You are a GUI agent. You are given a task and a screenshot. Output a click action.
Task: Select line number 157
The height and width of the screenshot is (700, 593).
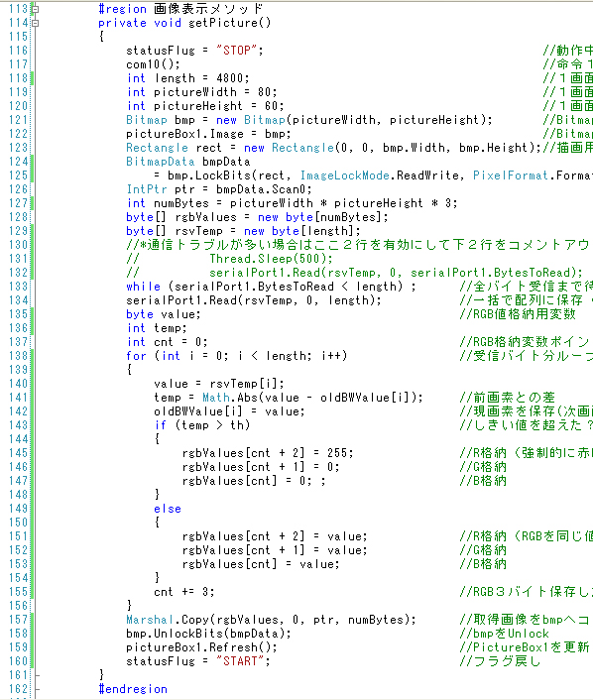pos(18,620)
